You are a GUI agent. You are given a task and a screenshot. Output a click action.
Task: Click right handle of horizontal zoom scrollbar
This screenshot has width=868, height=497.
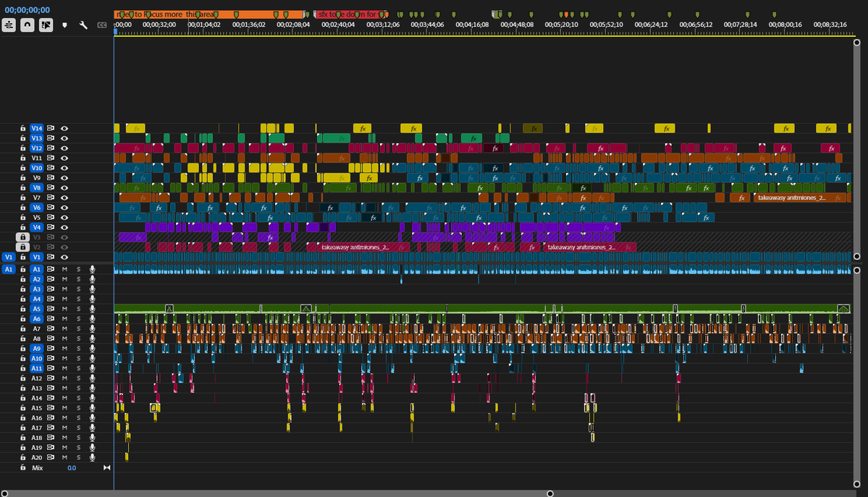click(549, 493)
